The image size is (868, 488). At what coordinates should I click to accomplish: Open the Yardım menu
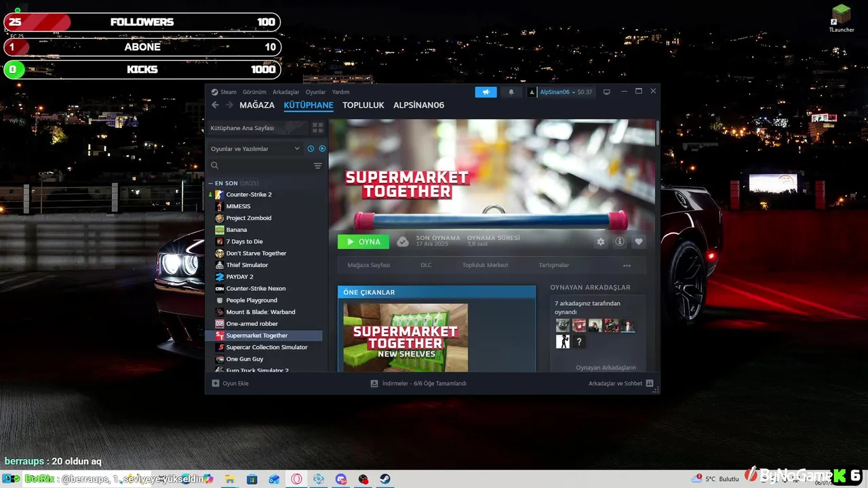[x=340, y=92]
